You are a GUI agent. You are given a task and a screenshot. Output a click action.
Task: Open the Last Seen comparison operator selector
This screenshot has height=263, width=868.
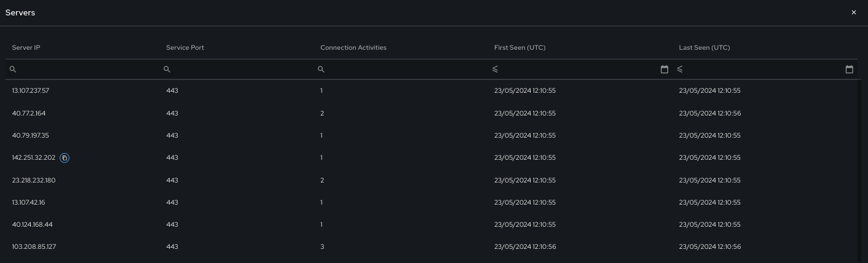tap(680, 69)
